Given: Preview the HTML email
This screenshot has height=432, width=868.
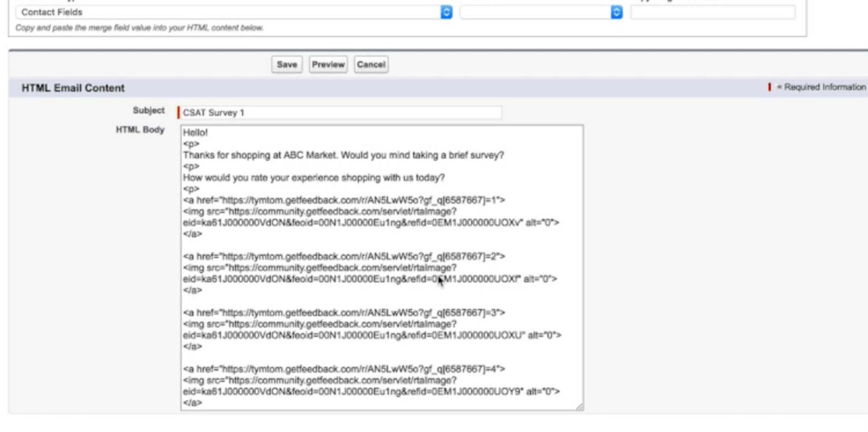Looking at the screenshot, I should point(328,64).
